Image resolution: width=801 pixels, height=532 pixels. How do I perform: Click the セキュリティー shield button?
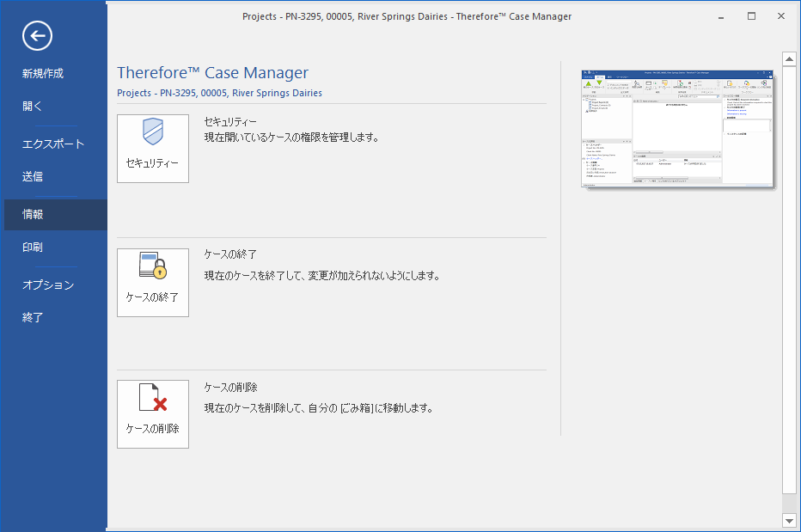153,149
